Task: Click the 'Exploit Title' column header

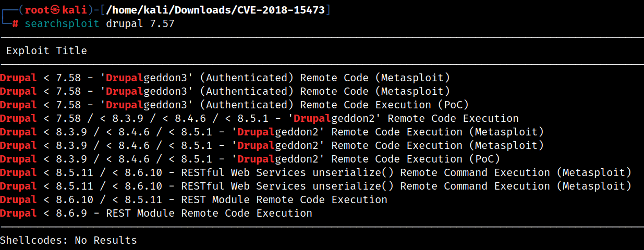Action: point(46,51)
